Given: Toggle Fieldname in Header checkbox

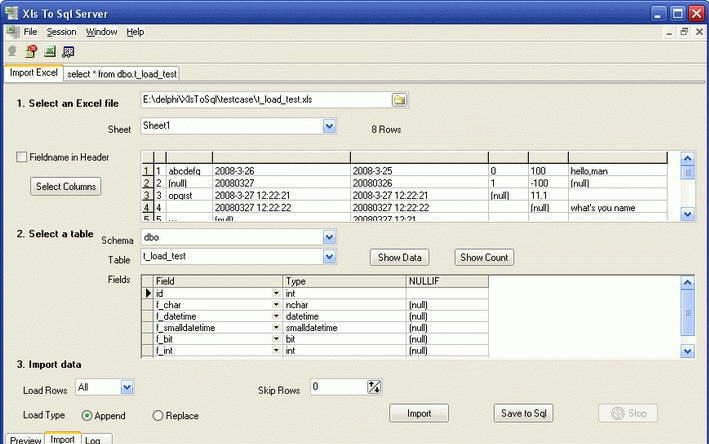Looking at the screenshot, I should coord(21,157).
